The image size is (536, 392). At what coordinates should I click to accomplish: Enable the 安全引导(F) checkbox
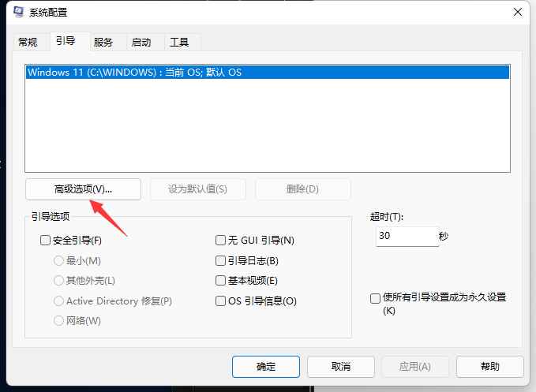45,240
